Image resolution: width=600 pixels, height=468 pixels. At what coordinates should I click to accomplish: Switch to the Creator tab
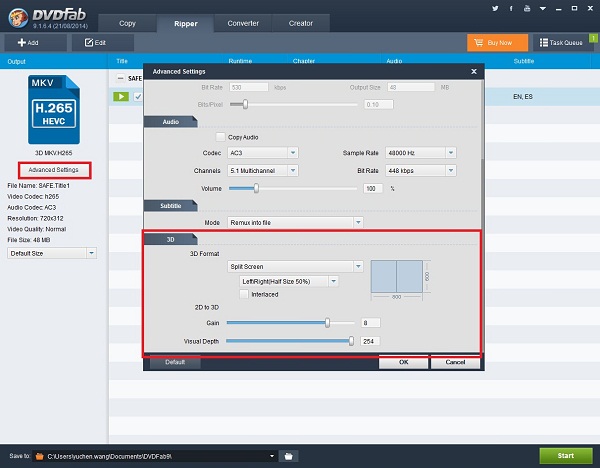point(301,23)
